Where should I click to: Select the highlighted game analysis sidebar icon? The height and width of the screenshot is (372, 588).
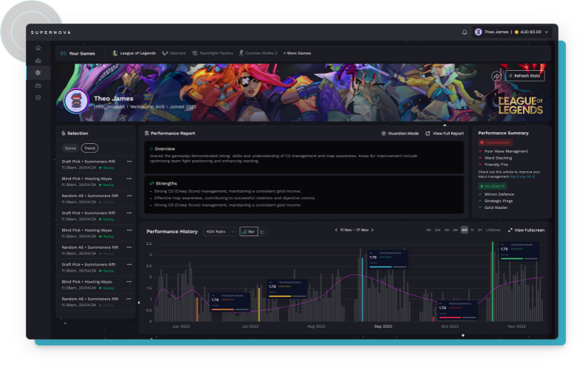(38, 72)
